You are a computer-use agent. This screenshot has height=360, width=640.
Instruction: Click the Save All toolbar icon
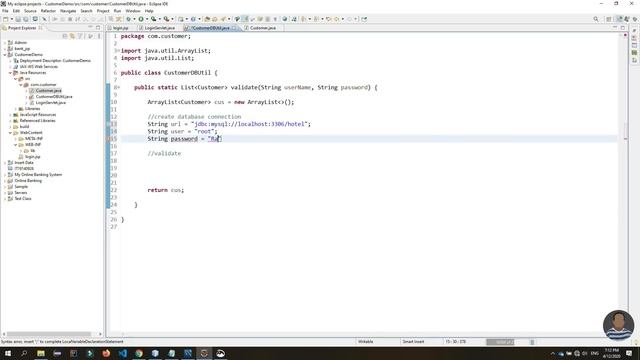(x=26, y=19)
